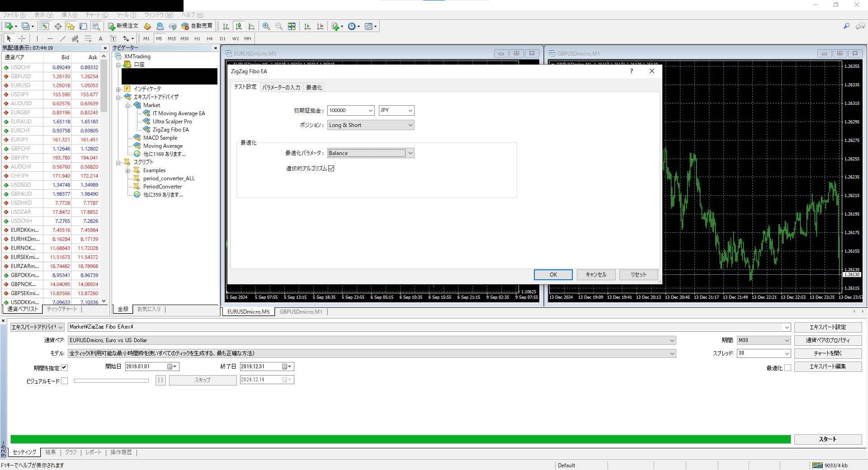
Task: Select the trendline drawing tool
Action: 62,38
